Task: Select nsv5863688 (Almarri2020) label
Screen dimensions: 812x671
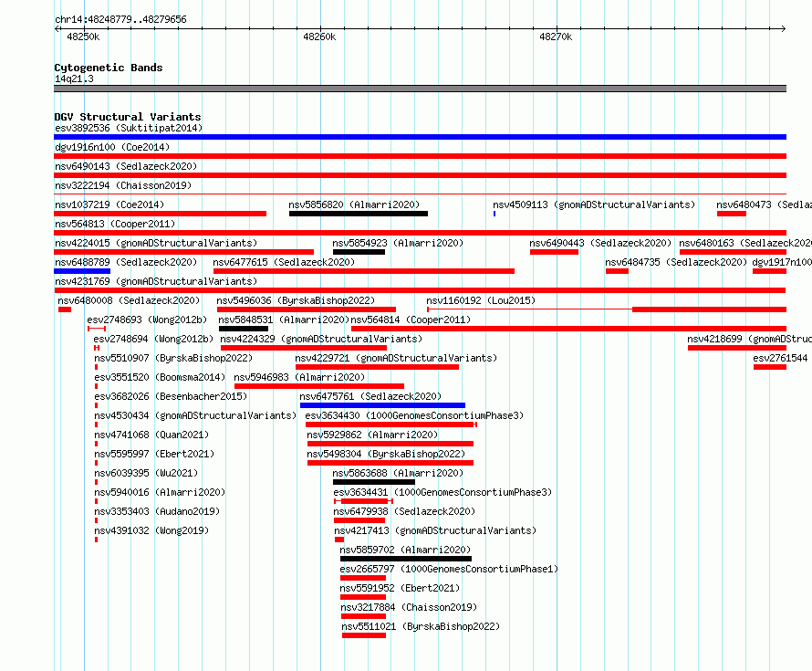Action: pos(398,473)
